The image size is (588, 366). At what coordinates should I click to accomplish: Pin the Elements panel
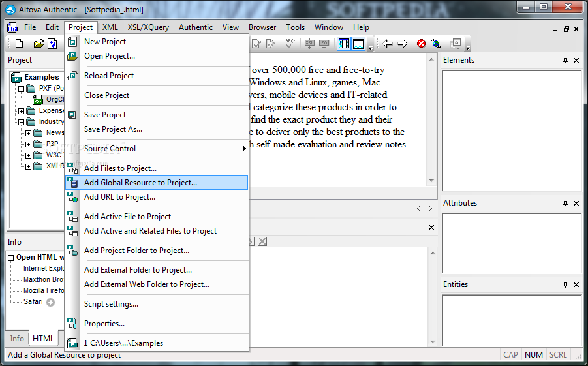tap(566, 61)
